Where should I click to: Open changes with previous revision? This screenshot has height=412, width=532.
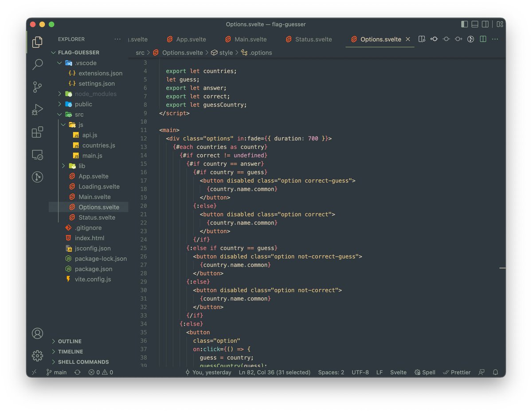tap(434, 39)
